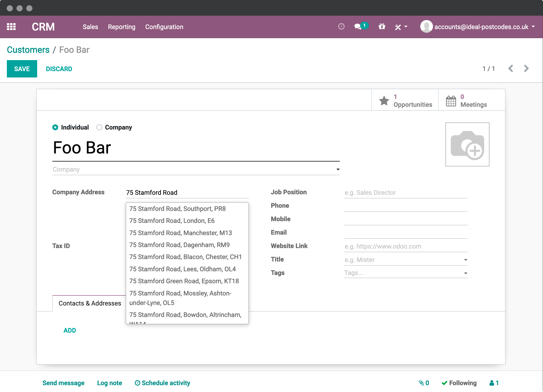
Task: Open the Configuration menu
Action: 164,27
